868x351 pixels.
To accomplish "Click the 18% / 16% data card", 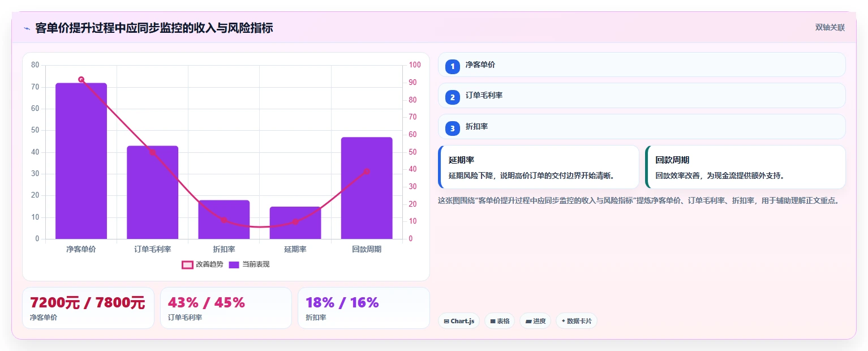I will click(364, 308).
